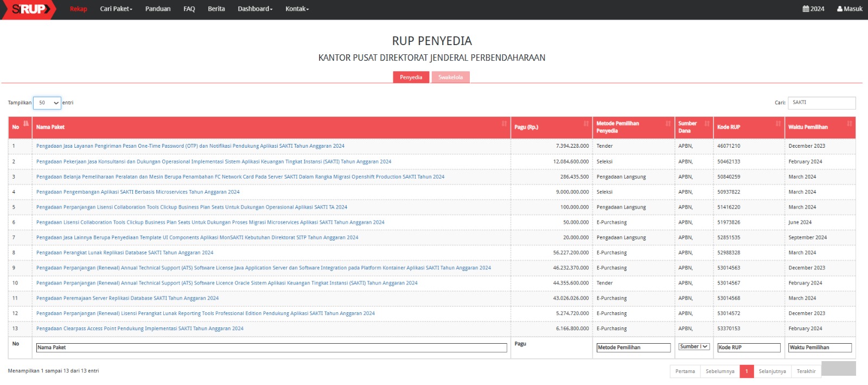
Task: Open FC Network Card Pemeliharaan package link
Action: pyautogui.click(x=240, y=176)
